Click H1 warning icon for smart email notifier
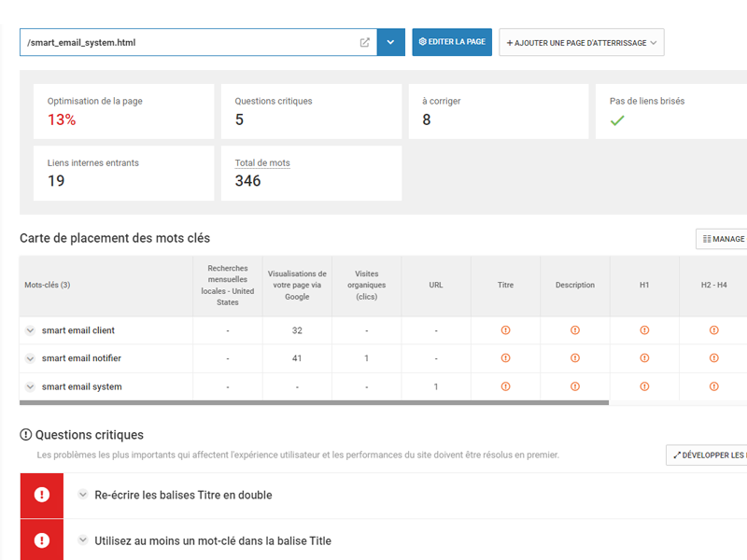Image resolution: width=747 pixels, height=560 pixels. (x=644, y=358)
